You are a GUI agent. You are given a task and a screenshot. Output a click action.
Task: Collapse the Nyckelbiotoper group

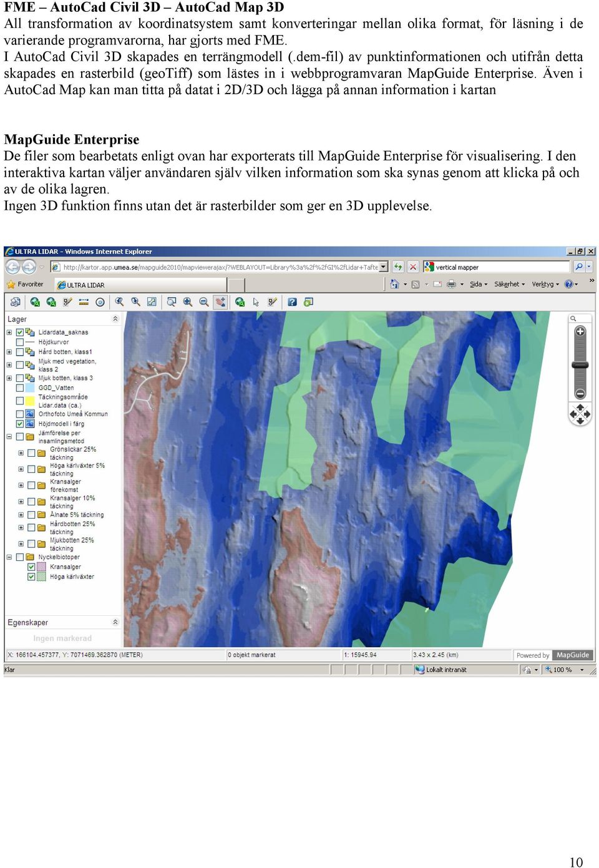click(9, 557)
